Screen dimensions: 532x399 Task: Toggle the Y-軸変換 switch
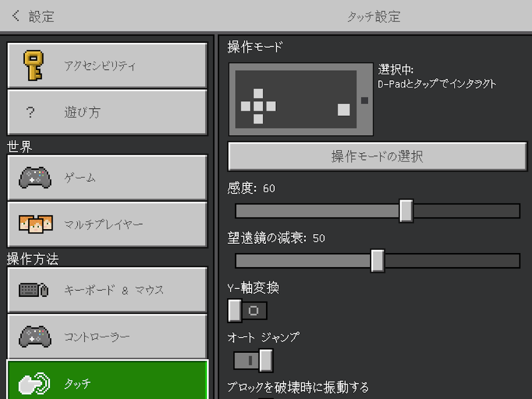click(247, 311)
